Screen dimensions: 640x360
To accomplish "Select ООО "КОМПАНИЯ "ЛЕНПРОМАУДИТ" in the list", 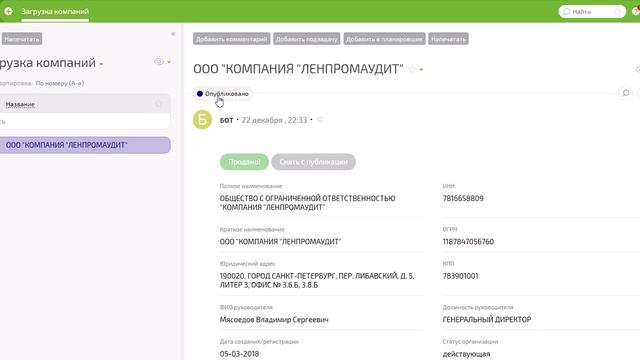I will (x=85, y=145).
